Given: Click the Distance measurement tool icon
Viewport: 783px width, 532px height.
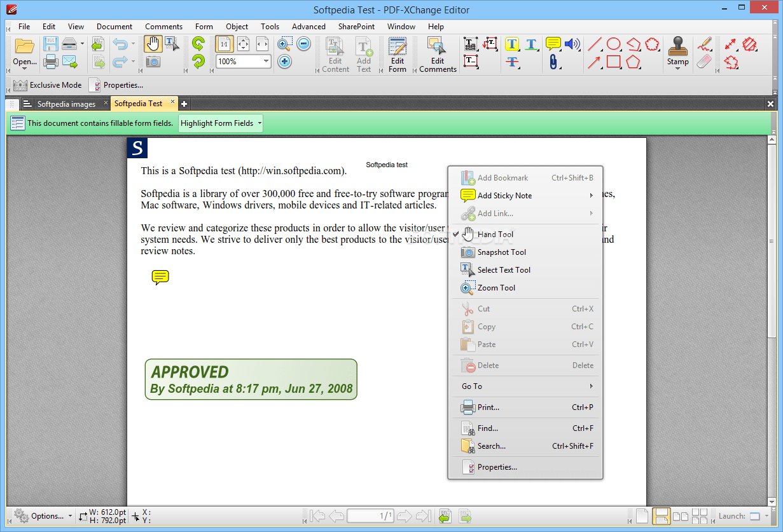Looking at the screenshot, I should tap(731, 44).
